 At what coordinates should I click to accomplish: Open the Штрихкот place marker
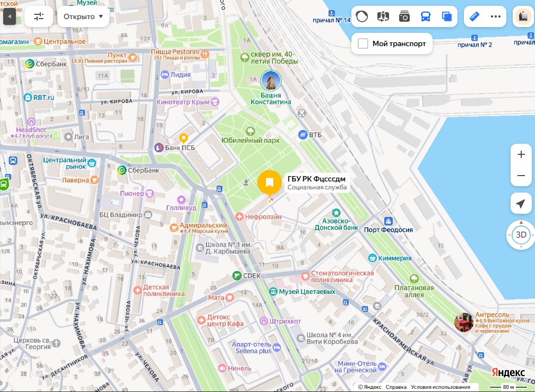pyautogui.click(x=263, y=321)
